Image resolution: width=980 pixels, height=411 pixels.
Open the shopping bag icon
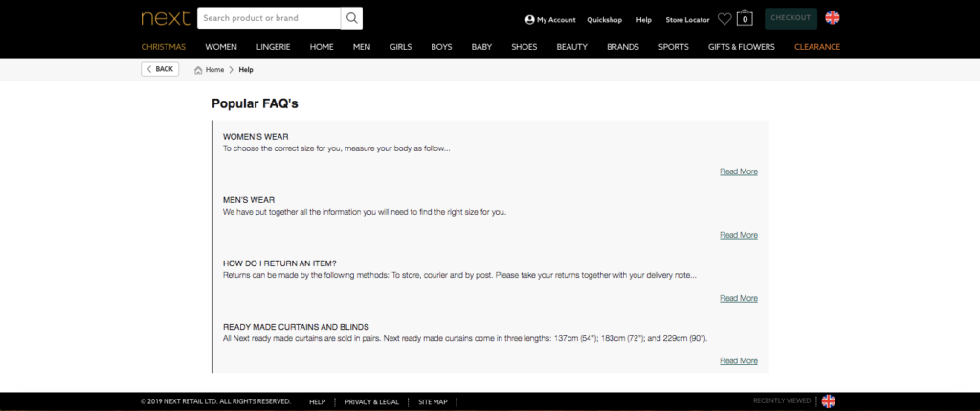point(745,18)
